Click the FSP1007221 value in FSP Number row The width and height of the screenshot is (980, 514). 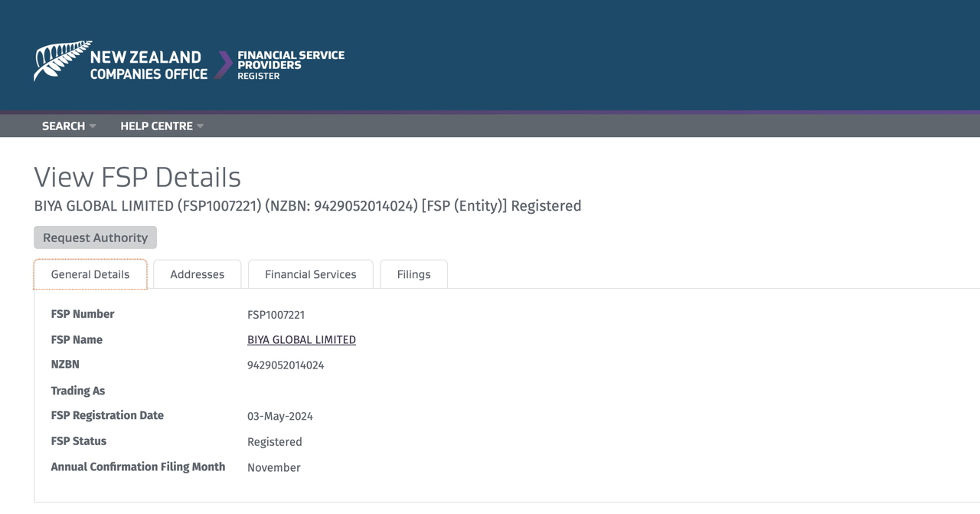coord(276,315)
